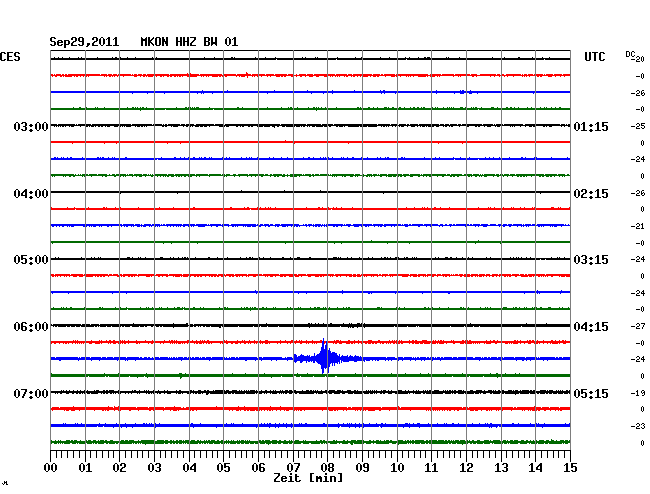Image resolution: width=650 pixels, height=494 pixels.
Task: Click the Zeit [min] axis title
Action: click(x=308, y=478)
